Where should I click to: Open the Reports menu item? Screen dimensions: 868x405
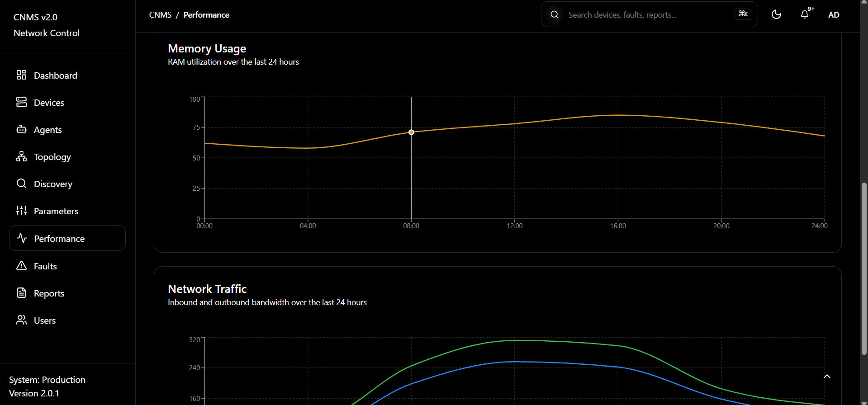tap(49, 293)
